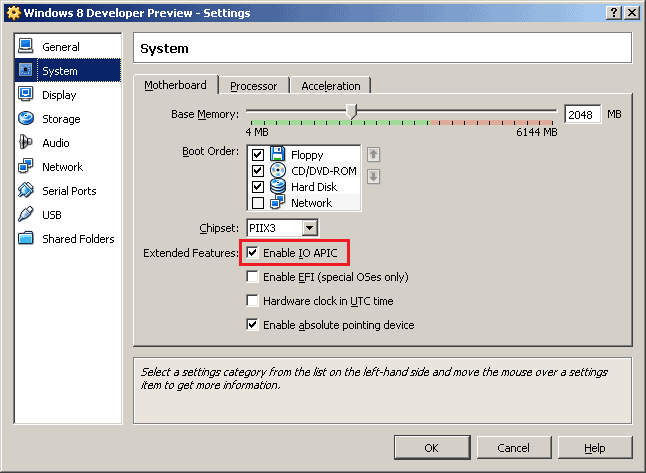Select the Floppy text in Boot Order
Image resolution: width=646 pixels, height=473 pixels.
(307, 155)
